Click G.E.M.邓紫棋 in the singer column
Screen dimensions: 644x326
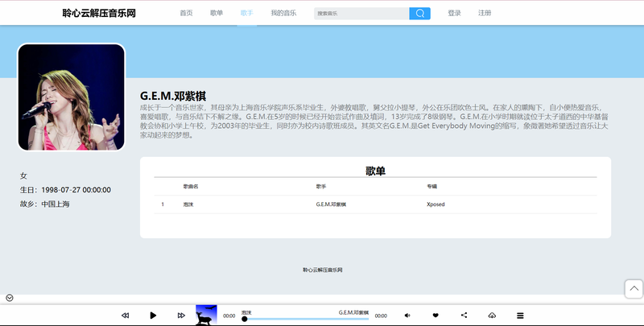[331, 204]
